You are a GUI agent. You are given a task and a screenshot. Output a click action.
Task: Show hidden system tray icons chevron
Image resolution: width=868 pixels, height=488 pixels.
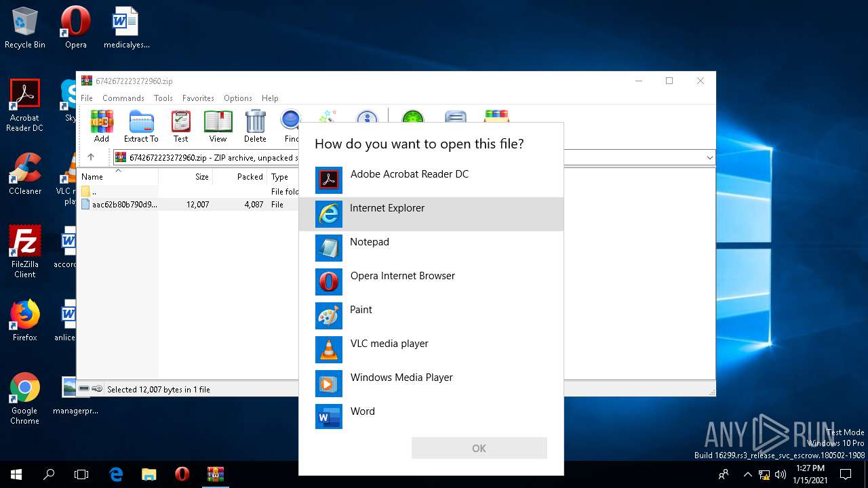point(748,474)
